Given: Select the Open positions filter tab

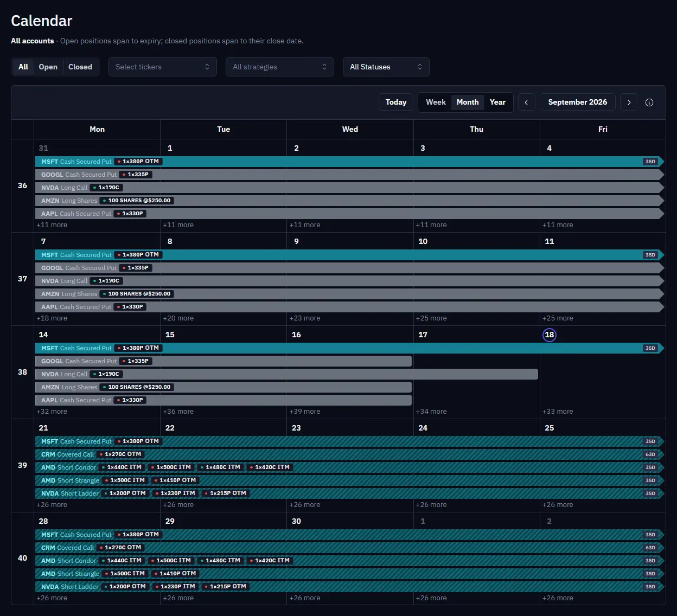Looking at the screenshot, I should [48, 67].
